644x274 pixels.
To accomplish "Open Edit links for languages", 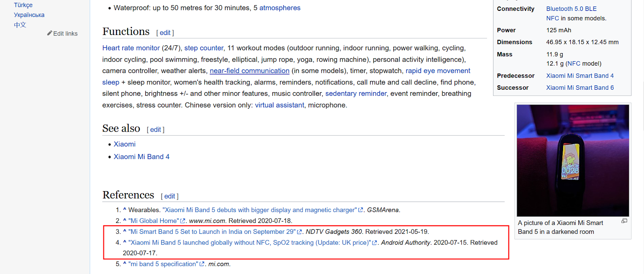I will click(65, 33).
